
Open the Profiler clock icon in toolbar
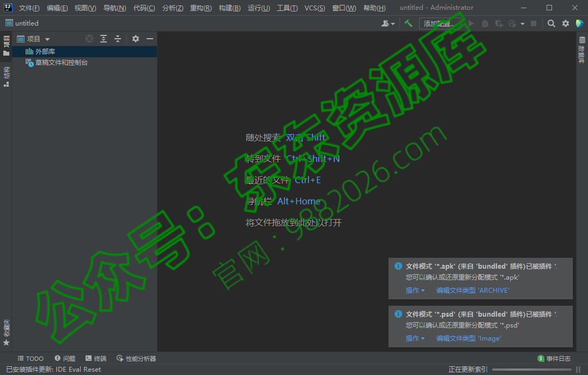512,23
